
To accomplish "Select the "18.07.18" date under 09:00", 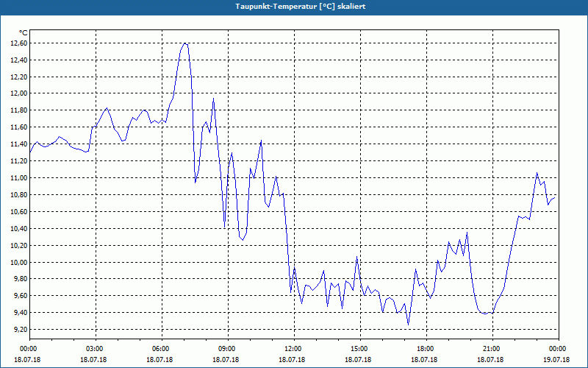I will click(x=226, y=360).
